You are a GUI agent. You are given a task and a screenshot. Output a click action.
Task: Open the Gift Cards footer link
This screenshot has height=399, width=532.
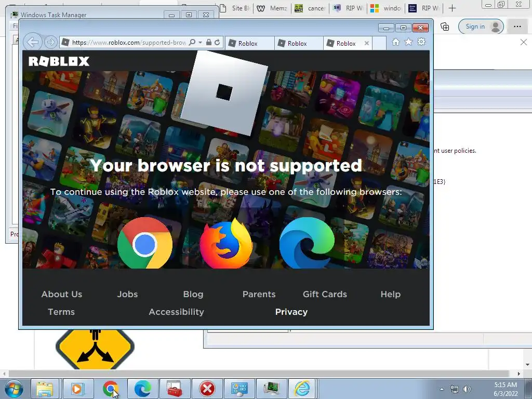point(325,294)
